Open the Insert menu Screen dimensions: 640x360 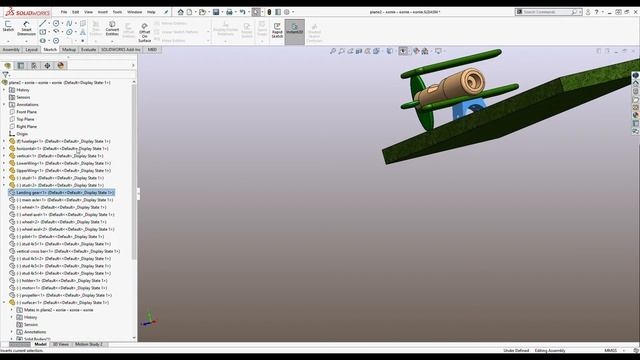(x=102, y=12)
